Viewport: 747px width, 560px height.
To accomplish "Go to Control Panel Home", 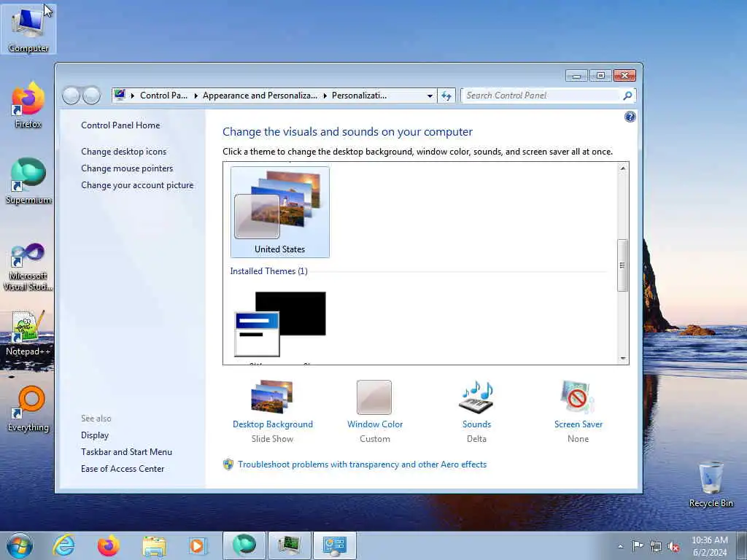I will (120, 125).
